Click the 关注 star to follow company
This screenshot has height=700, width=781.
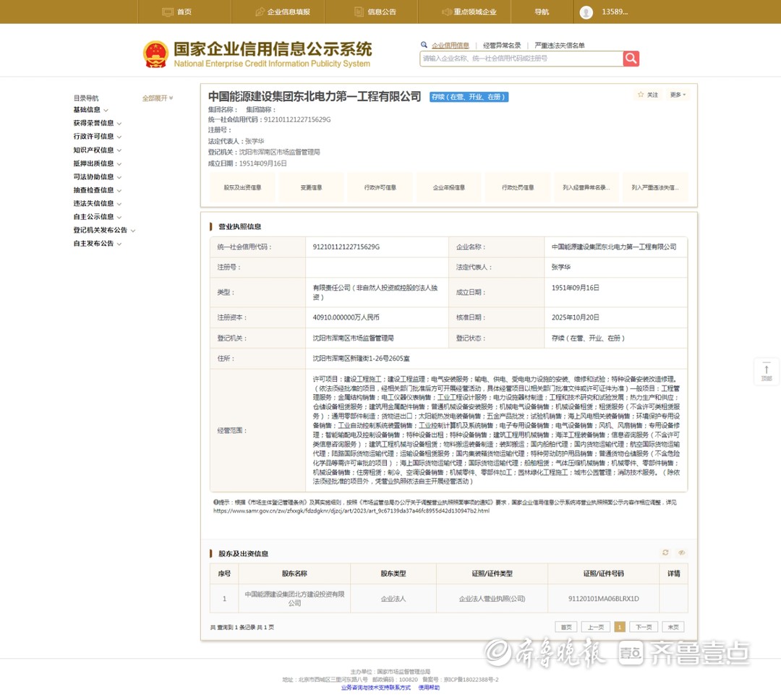[648, 95]
